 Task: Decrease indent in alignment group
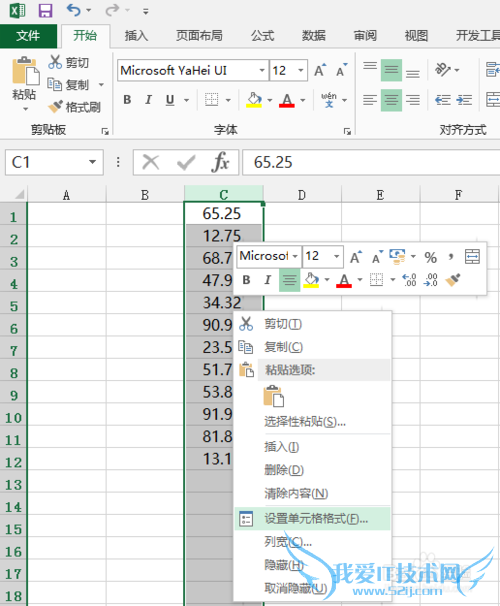pyautogui.click(x=443, y=100)
